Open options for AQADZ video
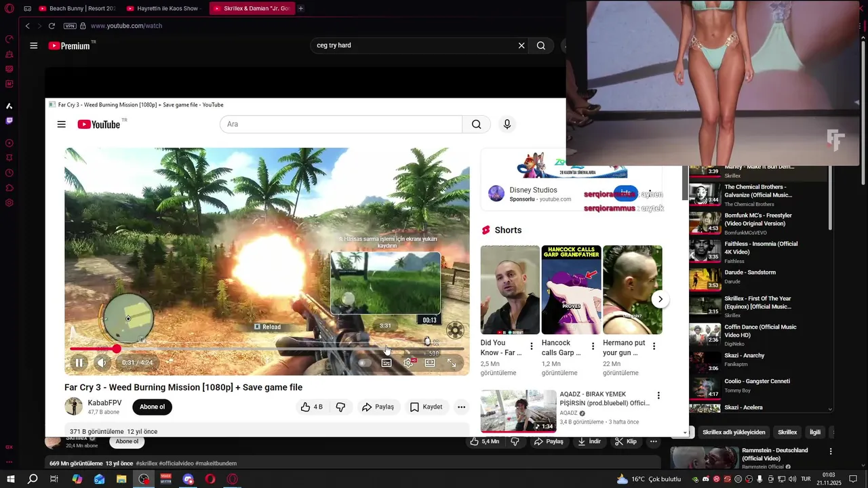The width and height of the screenshot is (868, 488). pos(658,396)
